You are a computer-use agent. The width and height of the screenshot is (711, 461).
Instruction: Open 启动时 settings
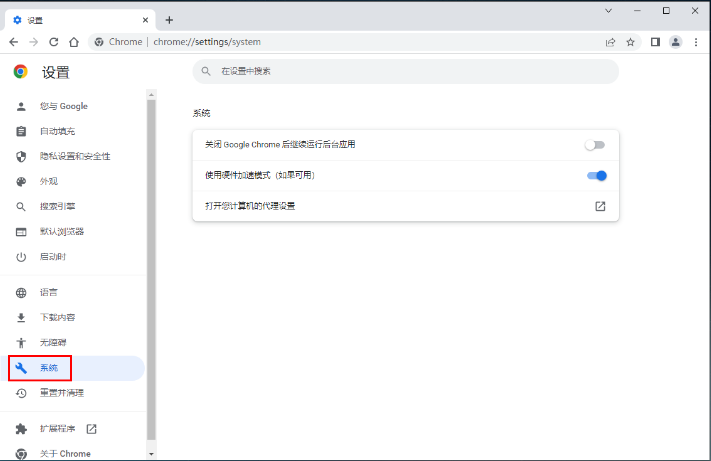(x=73, y=257)
